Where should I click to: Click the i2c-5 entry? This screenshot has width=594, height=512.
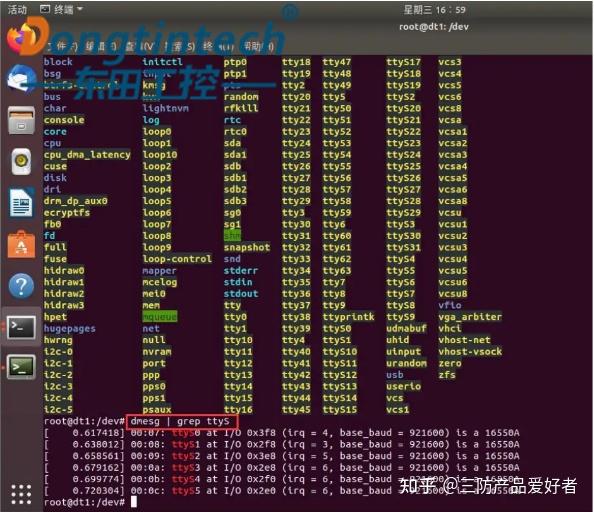58,409
